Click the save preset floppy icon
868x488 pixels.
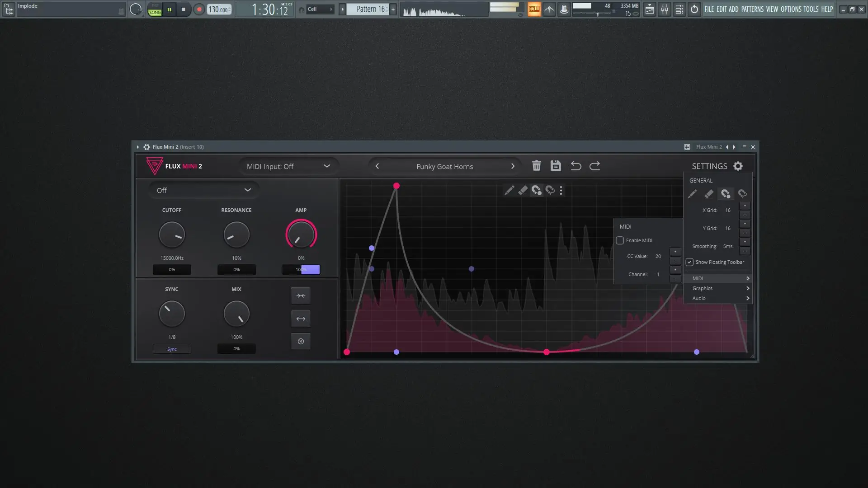tap(556, 166)
